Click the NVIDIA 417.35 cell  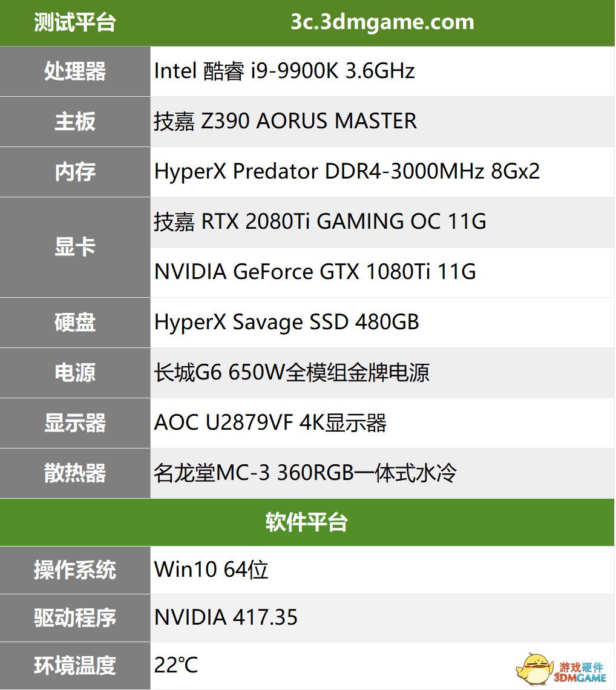click(382, 617)
